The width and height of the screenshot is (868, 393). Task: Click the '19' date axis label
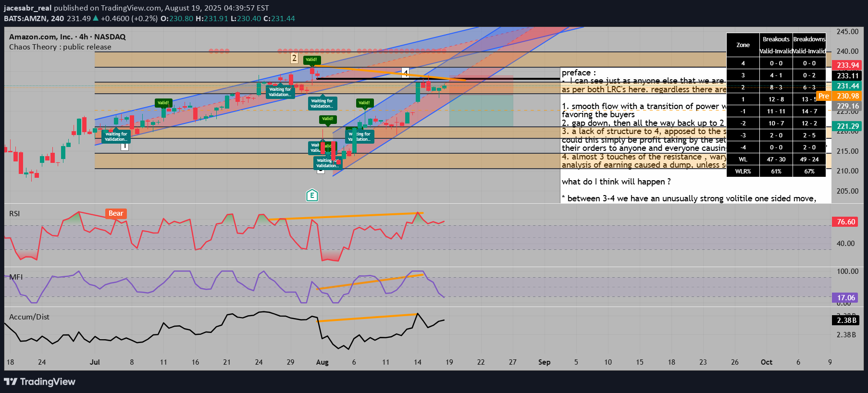[x=449, y=362]
